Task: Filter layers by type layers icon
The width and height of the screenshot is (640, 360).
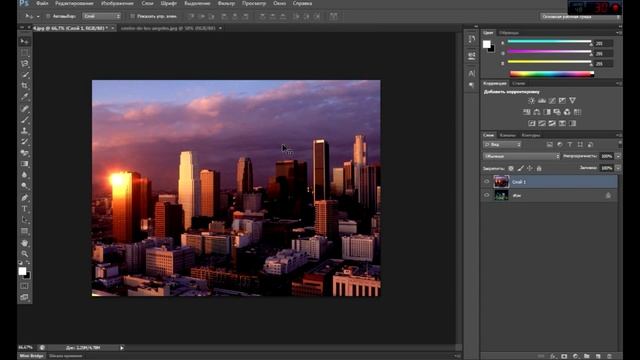Action: tap(570, 144)
